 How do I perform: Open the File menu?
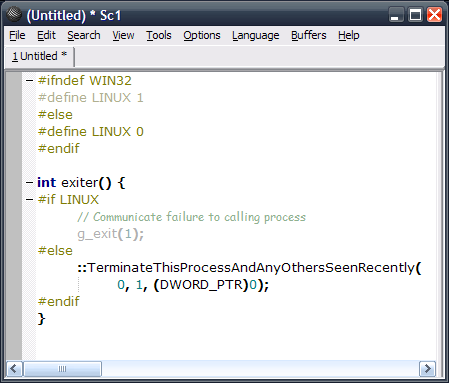(x=17, y=35)
